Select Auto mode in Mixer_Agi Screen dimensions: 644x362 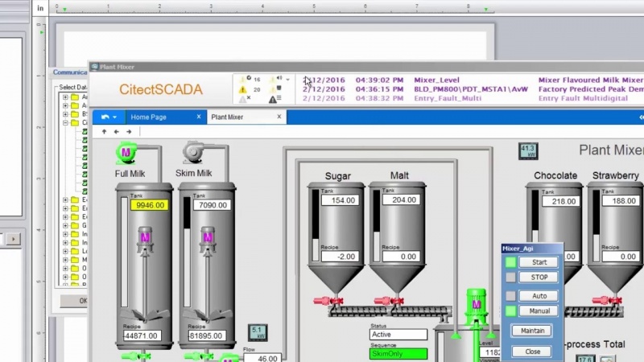(x=539, y=296)
